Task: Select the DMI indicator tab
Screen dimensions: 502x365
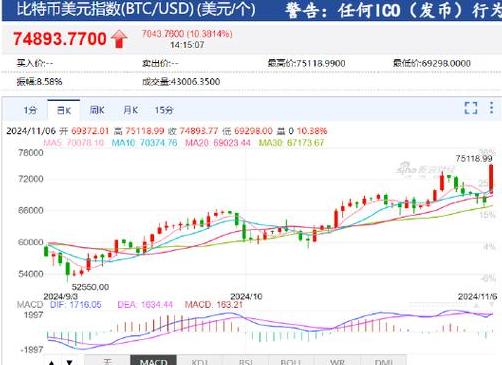Action: tap(383, 361)
